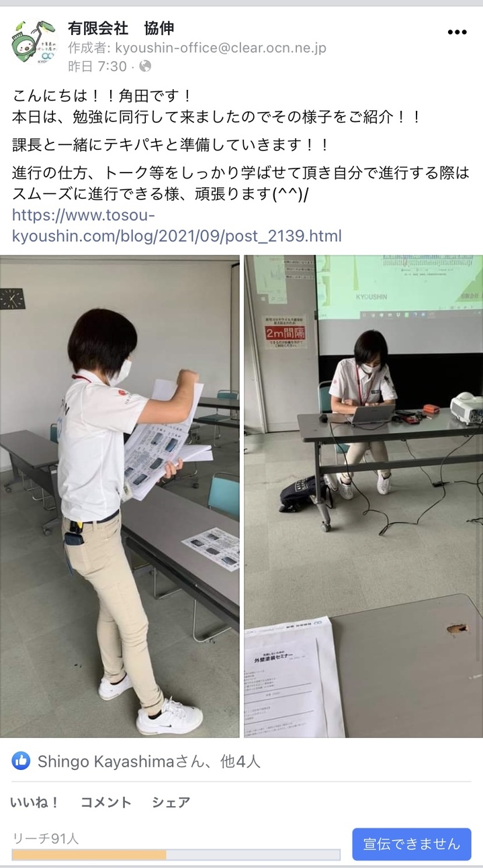Tap the 宣伝できません boost button

pos(412,844)
